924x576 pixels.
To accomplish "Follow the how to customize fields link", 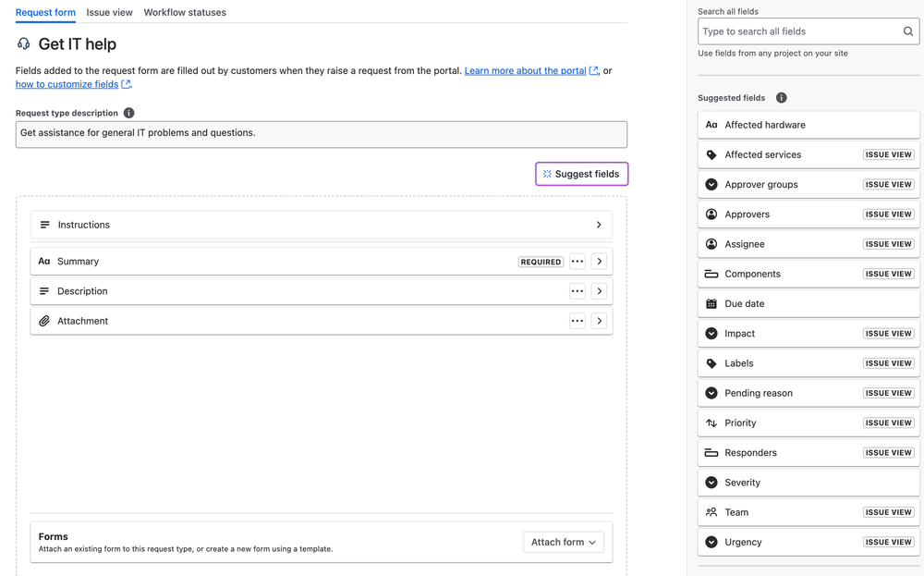I will [67, 84].
